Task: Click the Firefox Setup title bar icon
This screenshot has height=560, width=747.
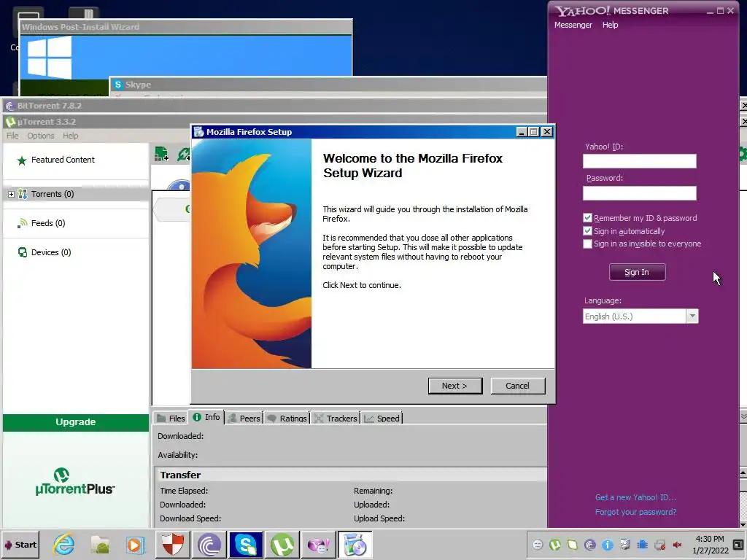Action: coord(199,132)
